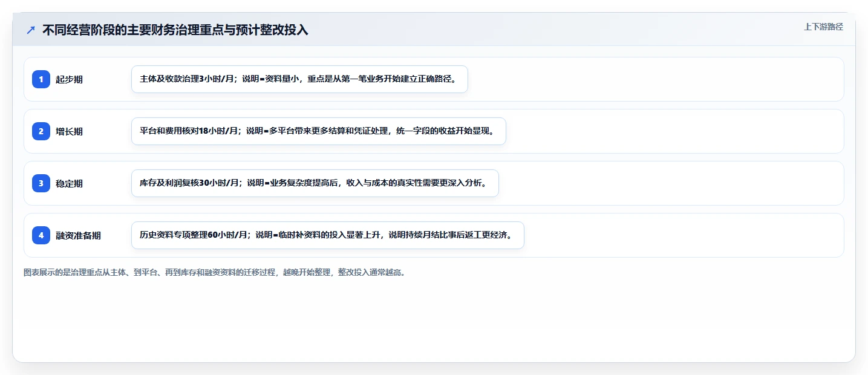Open the 历史资料专项整理60小时/月 description box
The image size is (868, 375).
[x=327, y=235]
